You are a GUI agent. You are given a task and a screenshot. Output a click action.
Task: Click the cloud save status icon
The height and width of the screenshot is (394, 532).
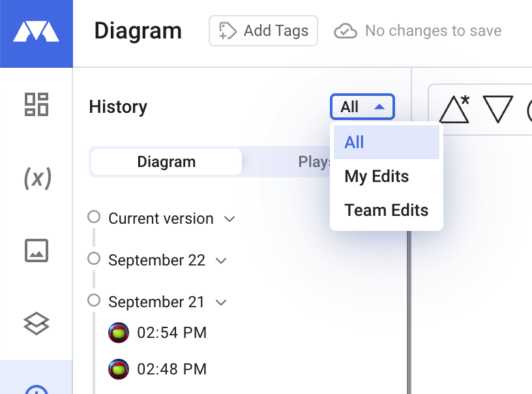coord(346,31)
